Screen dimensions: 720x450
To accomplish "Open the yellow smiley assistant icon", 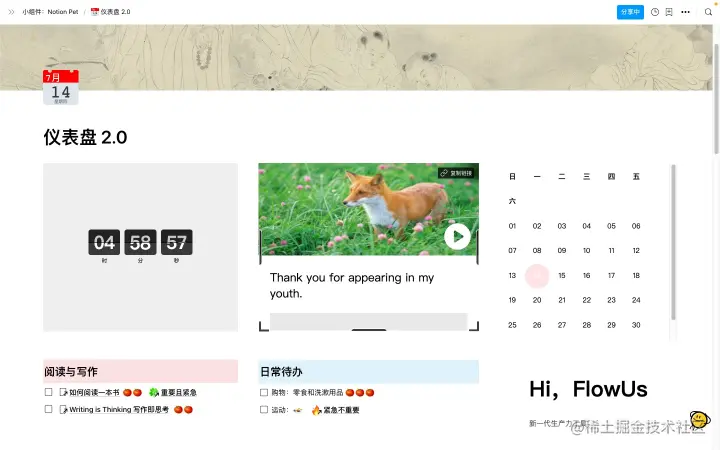I will pyautogui.click(x=699, y=419).
